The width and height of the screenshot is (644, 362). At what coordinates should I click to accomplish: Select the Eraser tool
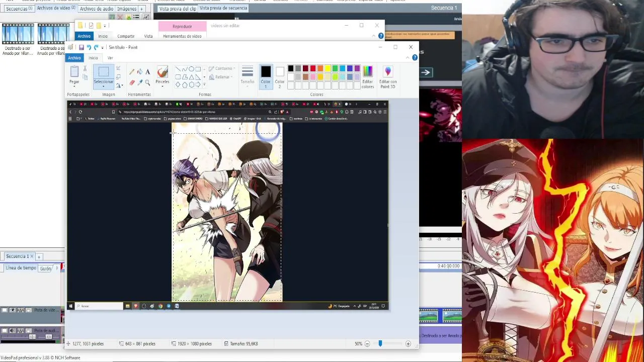(132, 82)
